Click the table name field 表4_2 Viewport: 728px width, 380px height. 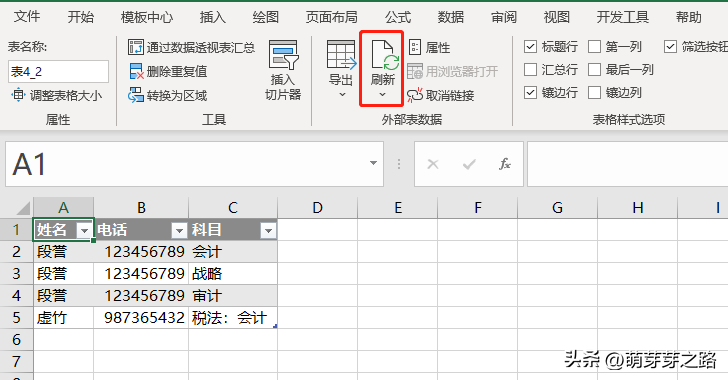coord(58,72)
